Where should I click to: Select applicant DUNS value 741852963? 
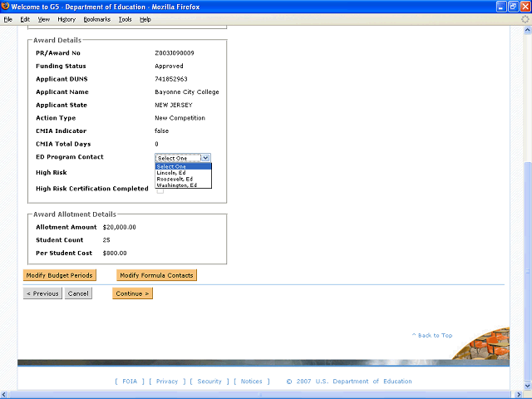pos(171,79)
